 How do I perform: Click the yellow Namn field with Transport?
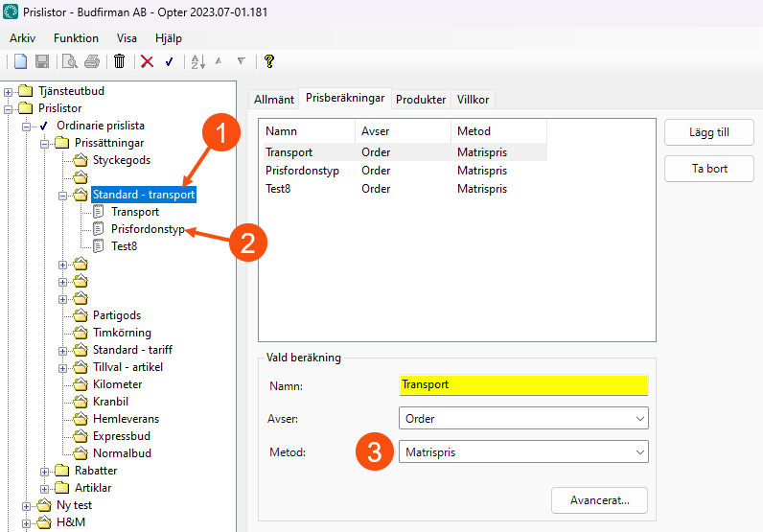[523, 384]
